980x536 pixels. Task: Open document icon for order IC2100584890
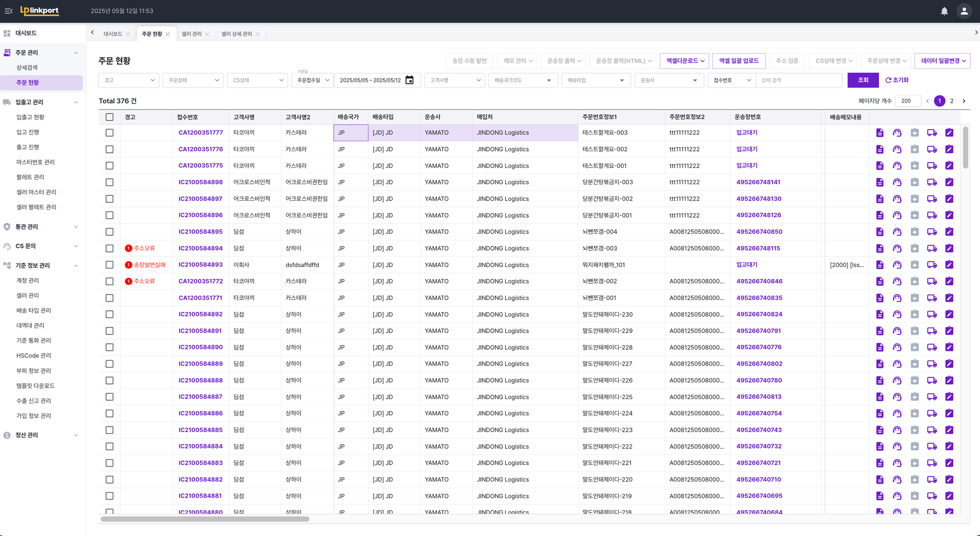pyautogui.click(x=880, y=347)
